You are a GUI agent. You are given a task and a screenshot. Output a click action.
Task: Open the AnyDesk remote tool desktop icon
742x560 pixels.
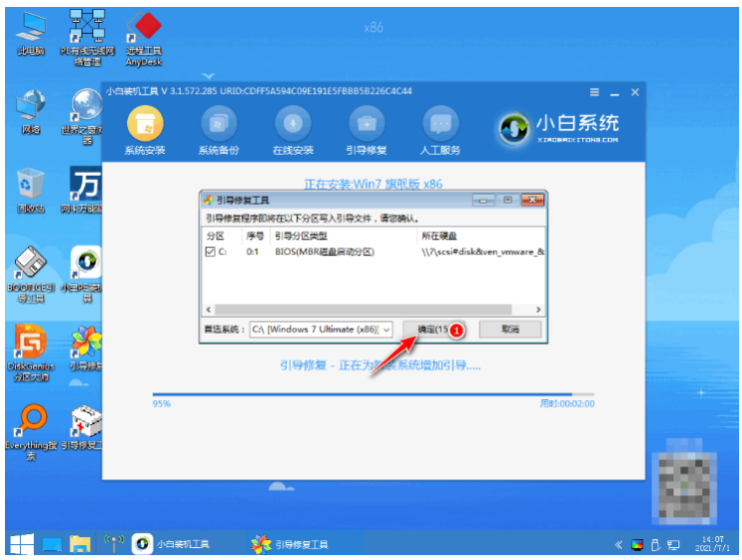click(145, 30)
